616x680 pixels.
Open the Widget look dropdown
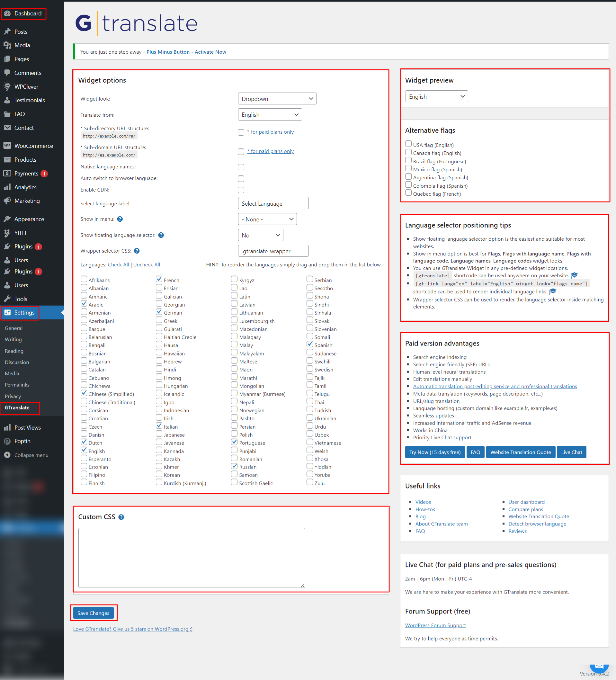coord(277,99)
